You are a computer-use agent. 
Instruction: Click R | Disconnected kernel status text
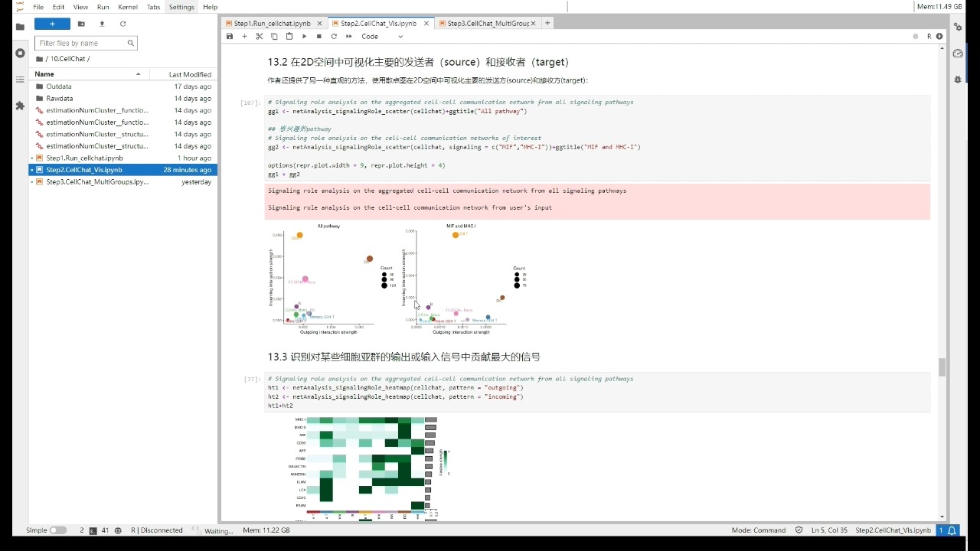(157, 530)
